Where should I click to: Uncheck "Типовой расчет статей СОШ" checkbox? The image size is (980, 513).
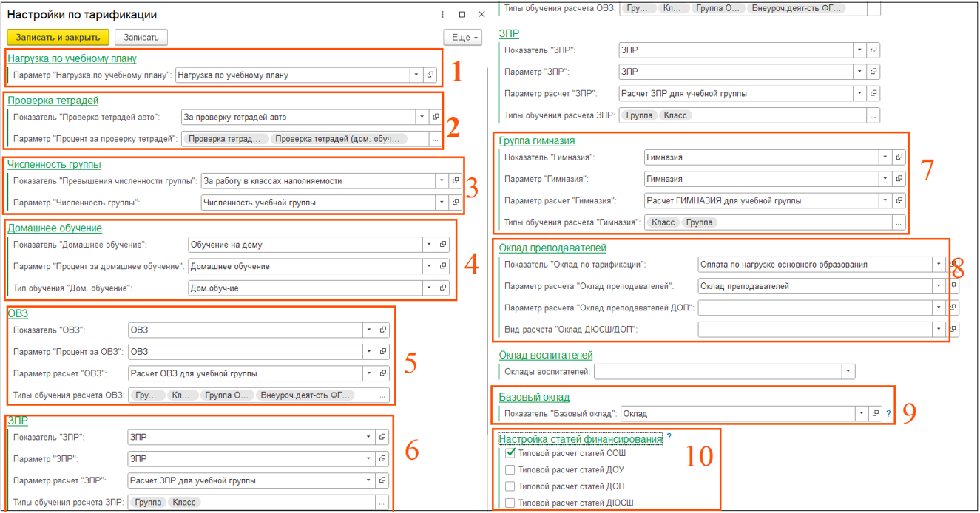click(x=510, y=453)
